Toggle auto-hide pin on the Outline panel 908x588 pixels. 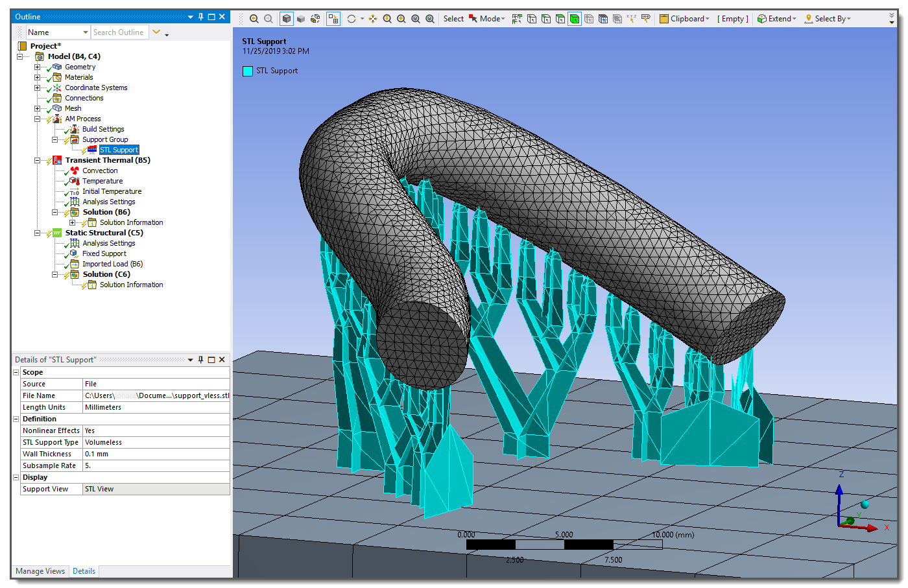pyautogui.click(x=200, y=16)
